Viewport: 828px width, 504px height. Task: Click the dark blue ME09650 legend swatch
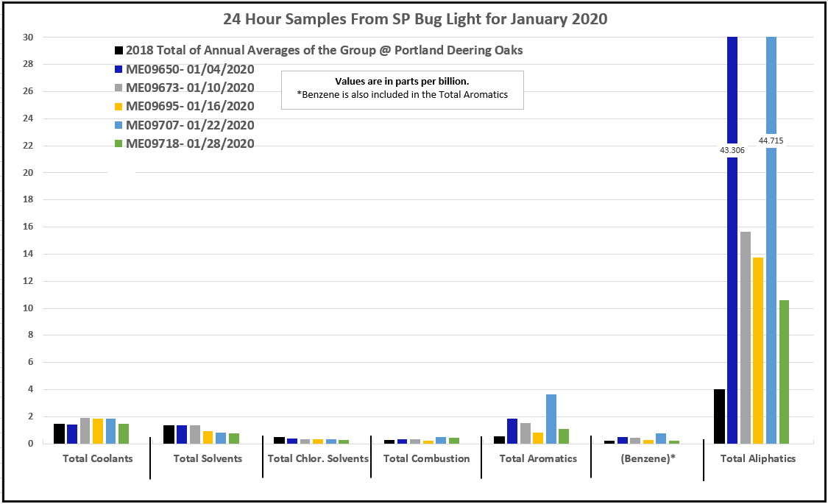(118, 69)
